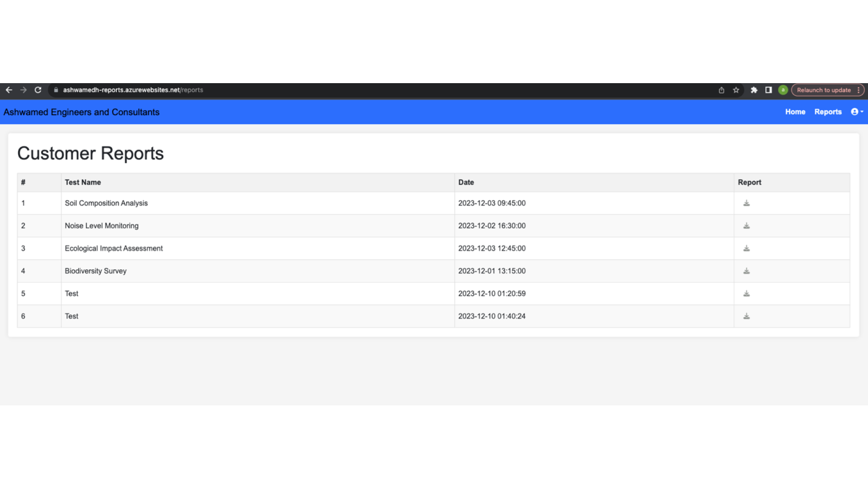
Task: Click the browser forward arrow
Action: [24, 90]
